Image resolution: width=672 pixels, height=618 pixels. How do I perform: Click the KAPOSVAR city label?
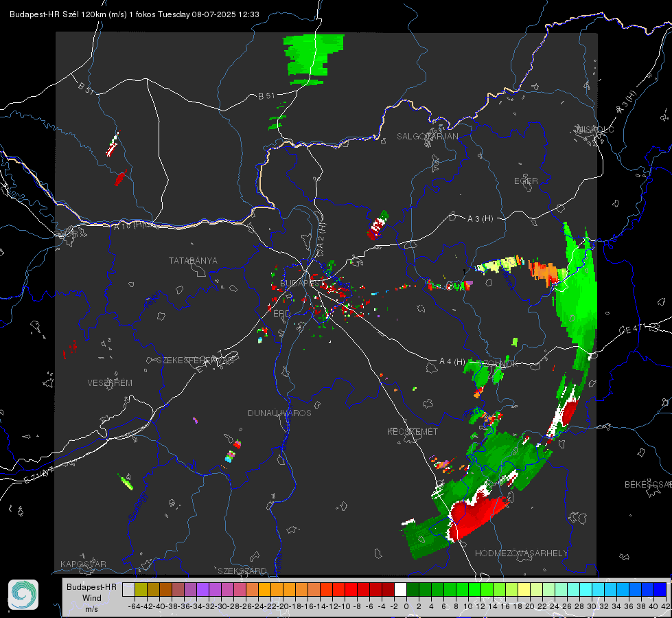(83, 564)
